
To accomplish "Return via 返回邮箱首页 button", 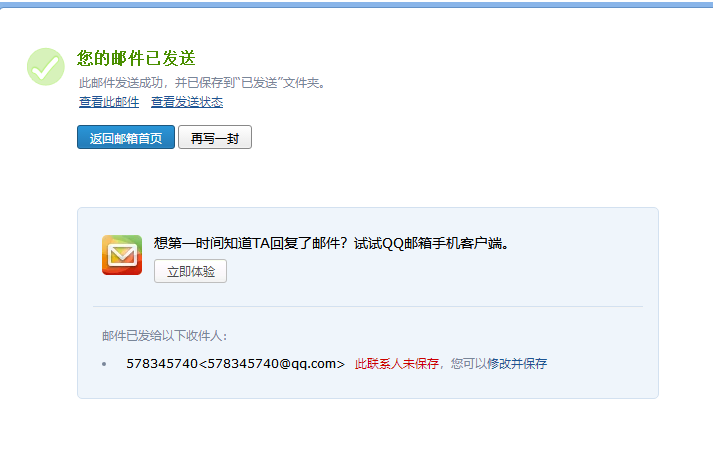I will 126,137.
